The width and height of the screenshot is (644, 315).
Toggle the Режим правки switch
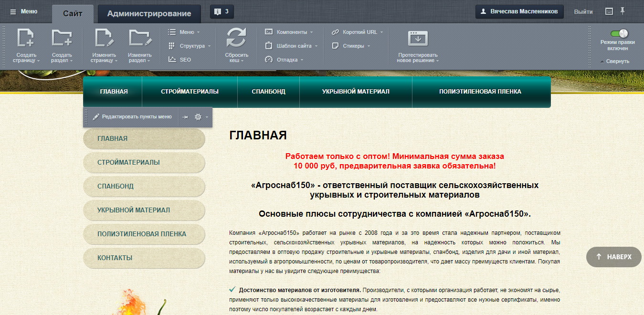click(x=619, y=33)
